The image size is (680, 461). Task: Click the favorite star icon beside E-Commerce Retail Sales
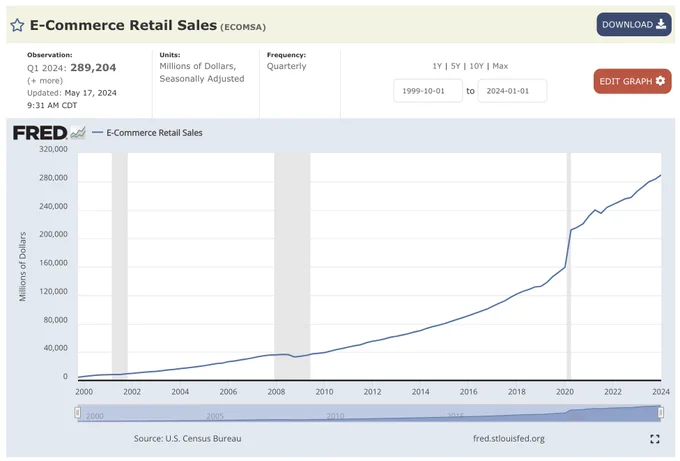[17, 25]
